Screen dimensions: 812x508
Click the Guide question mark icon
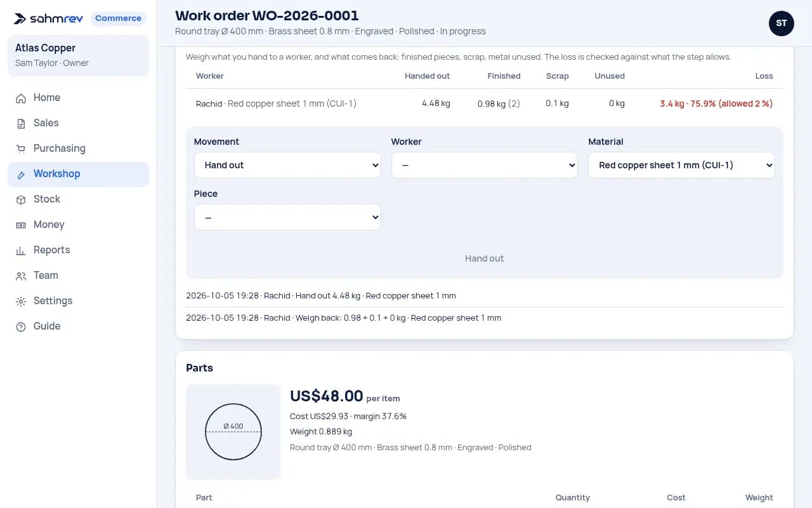(21, 326)
